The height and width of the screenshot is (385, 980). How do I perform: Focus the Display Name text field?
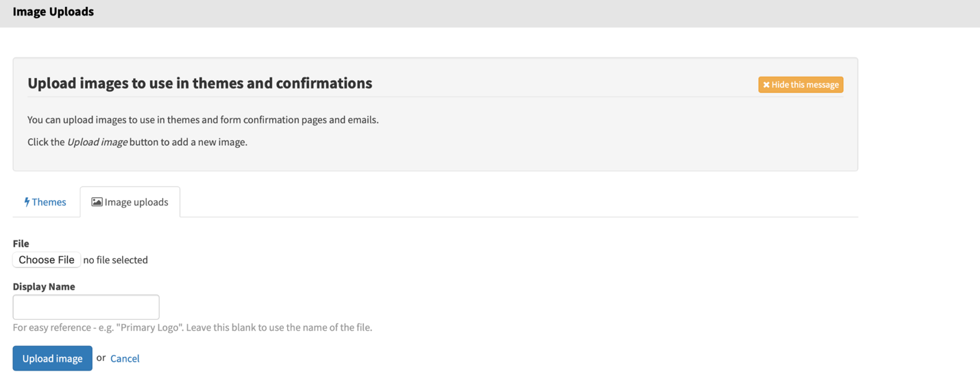[86, 307]
